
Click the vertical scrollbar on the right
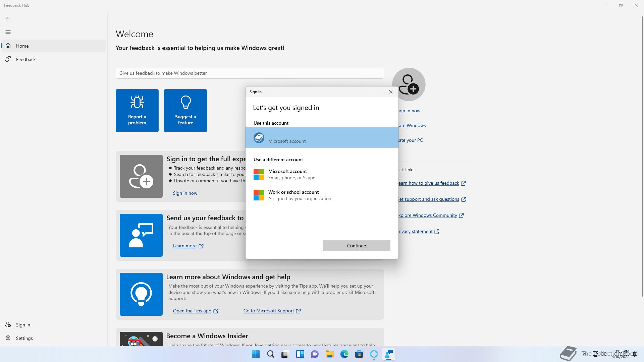pos(642,156)
